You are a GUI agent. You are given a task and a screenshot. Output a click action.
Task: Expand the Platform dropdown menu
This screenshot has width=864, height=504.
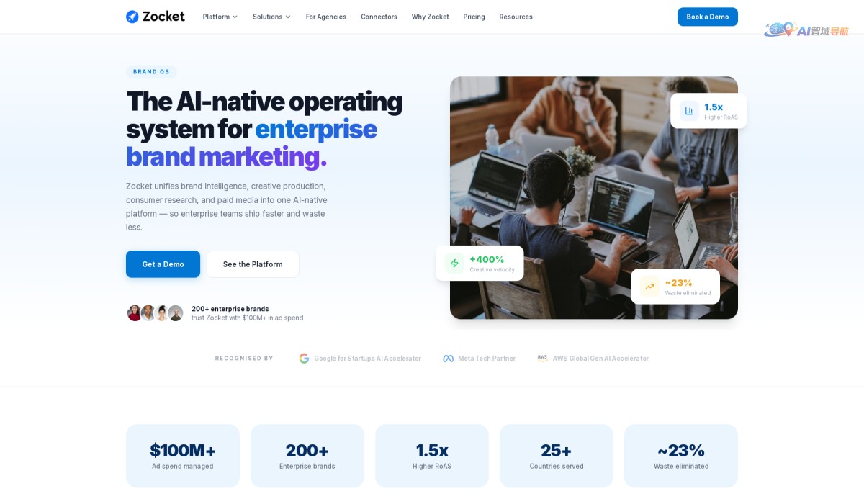[220, 17]
